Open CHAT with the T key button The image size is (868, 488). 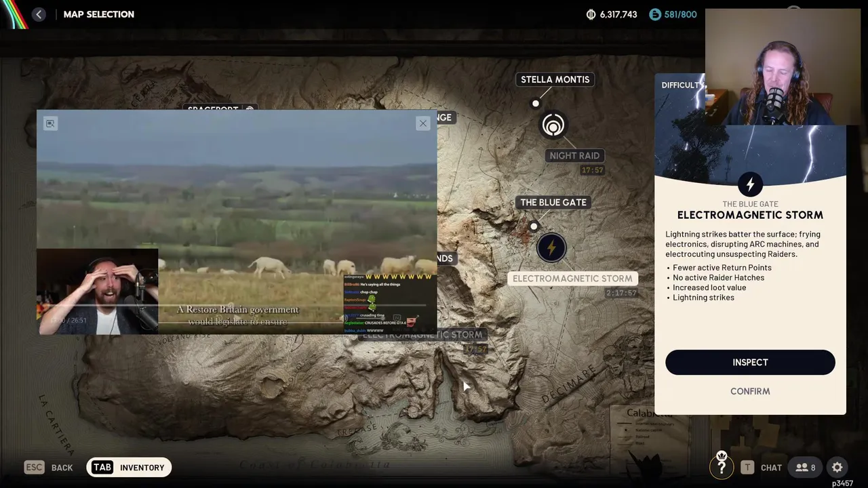[x=761, y=467]
